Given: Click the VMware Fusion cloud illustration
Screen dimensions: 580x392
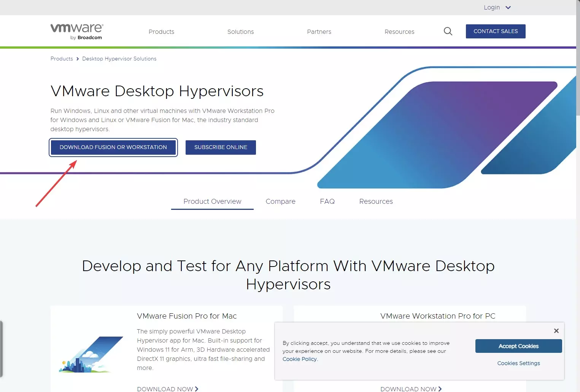Looking at the screenshot, I should pos(91,354).
